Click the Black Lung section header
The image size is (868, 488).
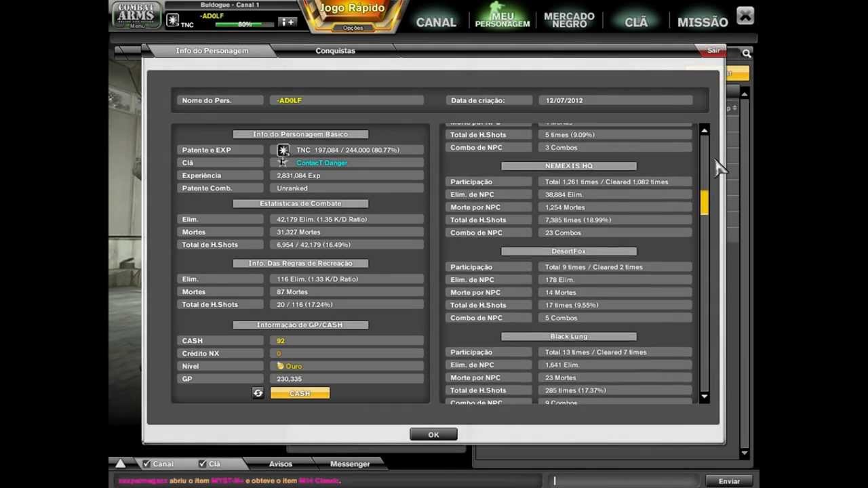[x=569, y=337]
